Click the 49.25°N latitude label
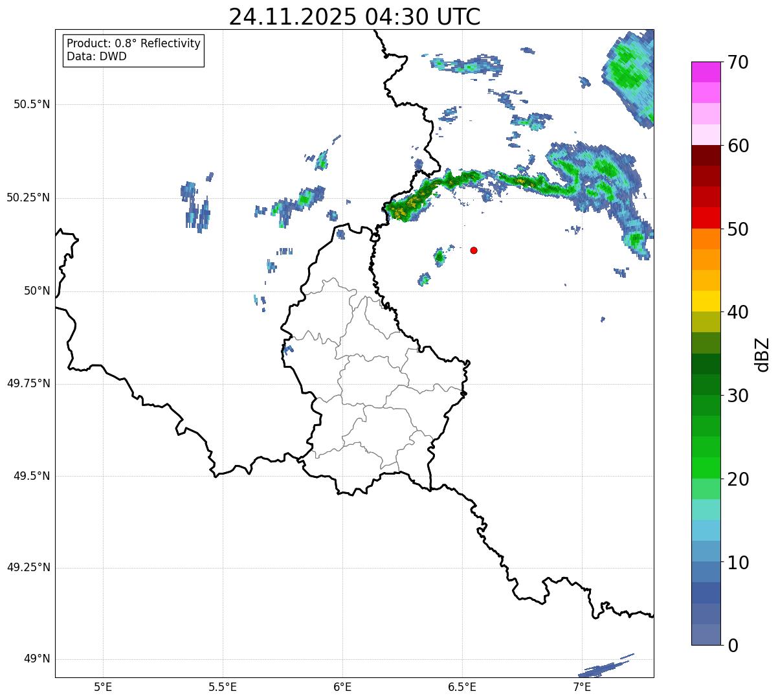 [28, 567]
